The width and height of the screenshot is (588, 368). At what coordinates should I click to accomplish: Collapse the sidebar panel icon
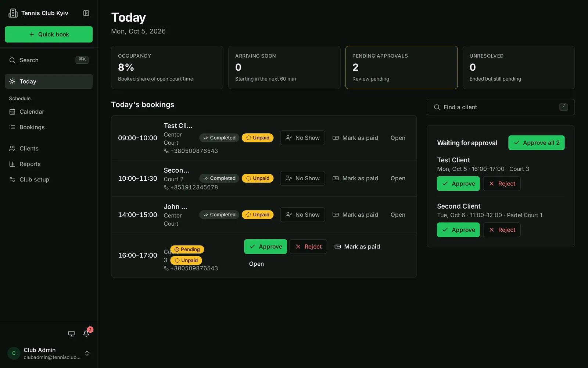[x=86, y=13]
